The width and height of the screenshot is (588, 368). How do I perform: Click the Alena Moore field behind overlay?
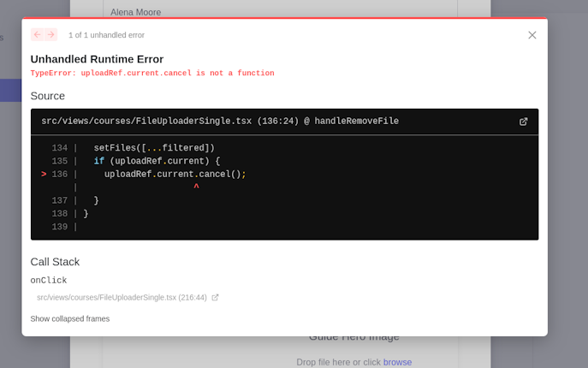point(135,12)
